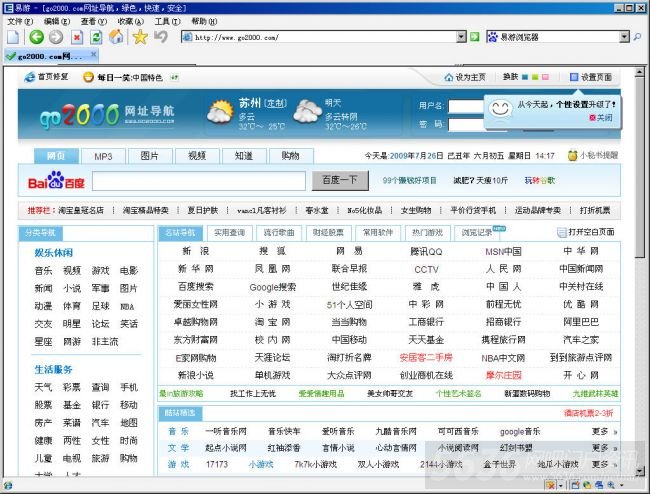Open the 帮助 menu

click(204, 21)
